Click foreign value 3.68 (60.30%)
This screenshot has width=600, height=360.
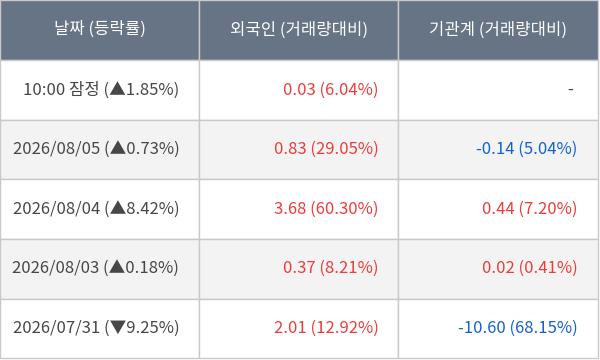click(326, 209)
